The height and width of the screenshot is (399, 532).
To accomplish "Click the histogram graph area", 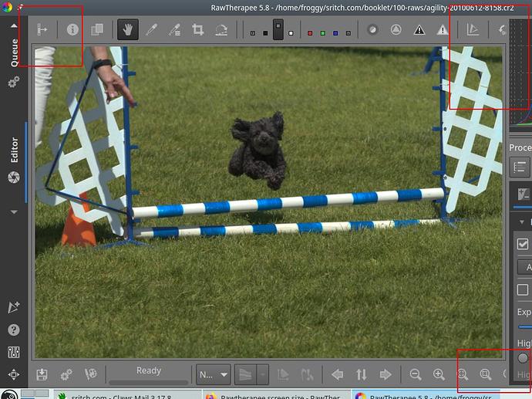I will click(520, 71).
